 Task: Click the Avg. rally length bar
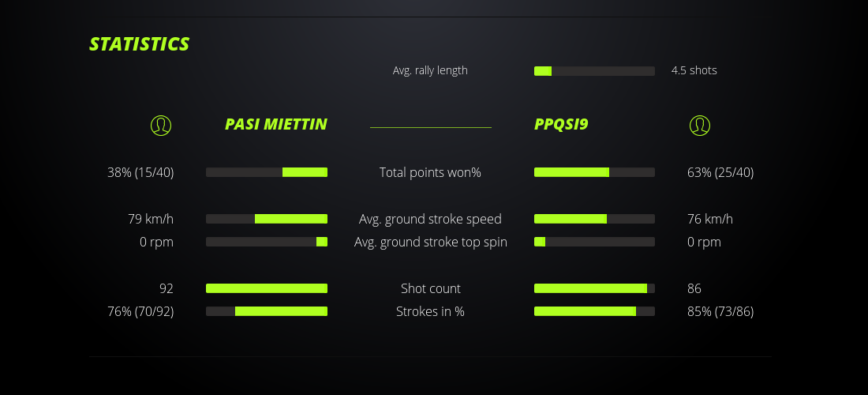[594, 71]
